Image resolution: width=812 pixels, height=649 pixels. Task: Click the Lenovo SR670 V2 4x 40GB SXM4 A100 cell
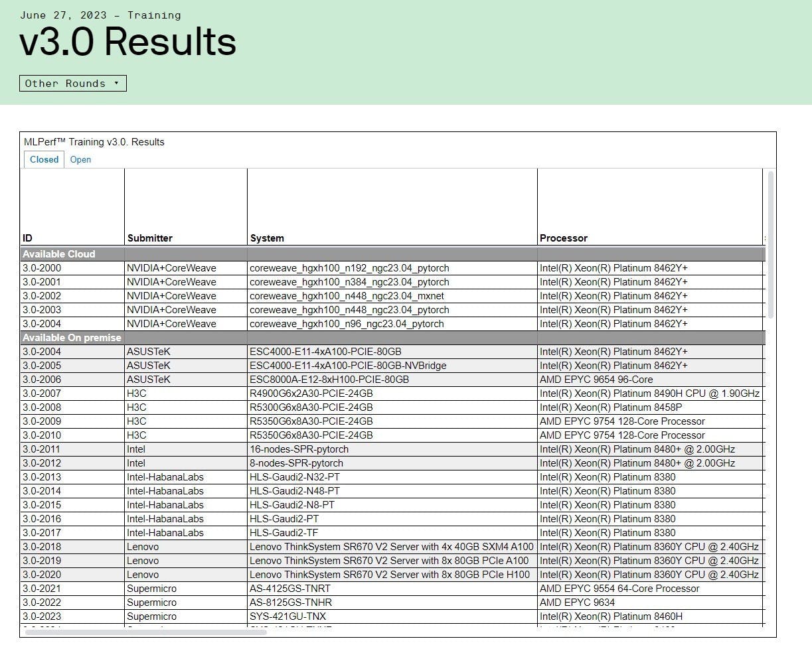[392, 547]
